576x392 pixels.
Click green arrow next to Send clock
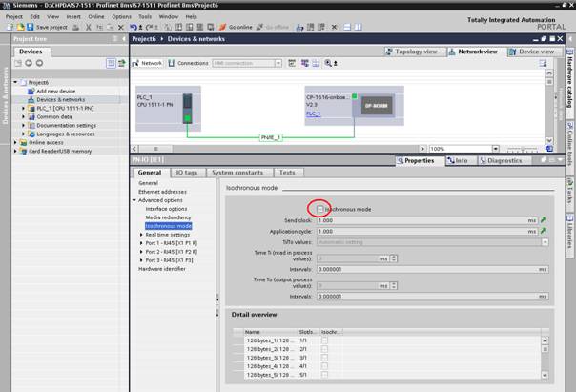click(544, 219)
